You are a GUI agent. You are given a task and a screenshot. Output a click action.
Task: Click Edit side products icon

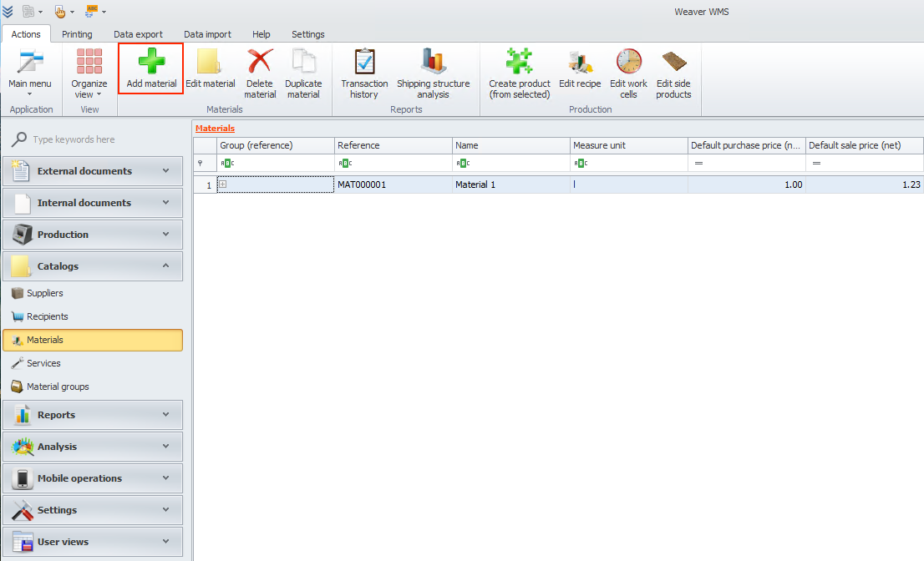[x=673, y=61]
